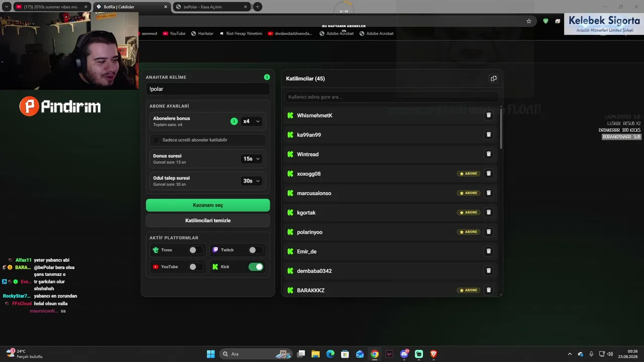Viewport: 644px width, 362px height.
Task: Open a new browser tab
Action: point(258,7)
